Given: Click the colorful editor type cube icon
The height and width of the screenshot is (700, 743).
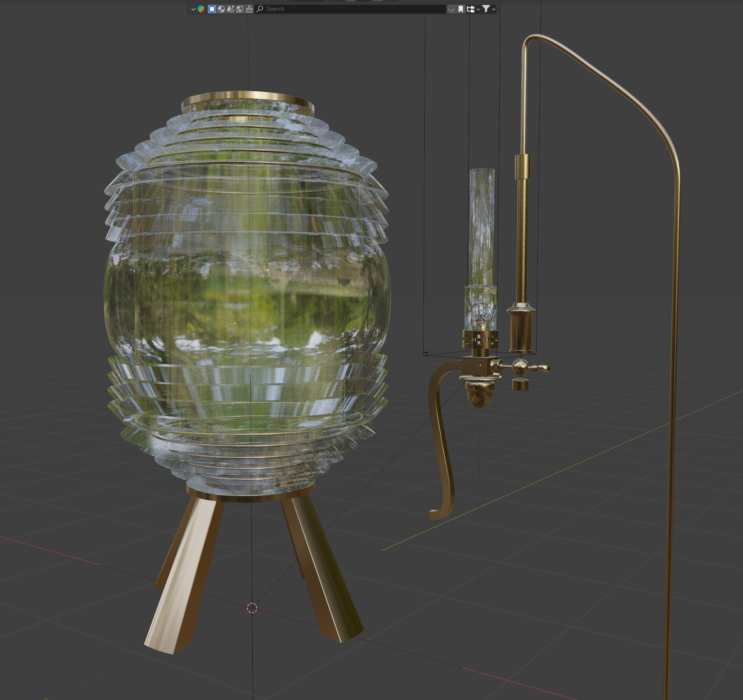Looking at the screenshot, I should point(201,9).
